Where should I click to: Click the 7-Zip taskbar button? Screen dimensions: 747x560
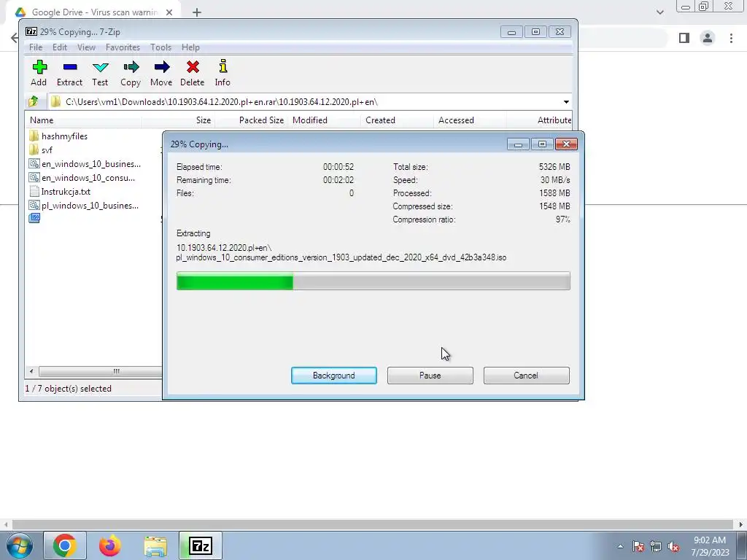[x=201, y=545]
